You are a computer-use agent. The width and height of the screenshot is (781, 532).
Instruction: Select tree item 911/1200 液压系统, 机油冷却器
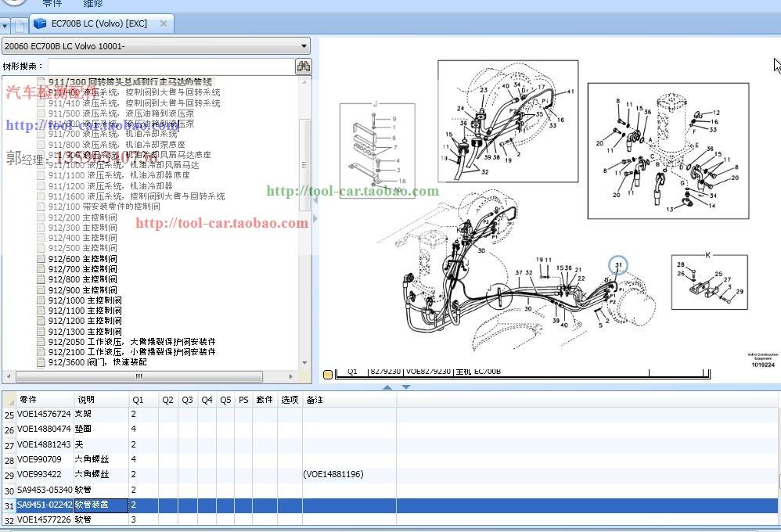point(110,185)
